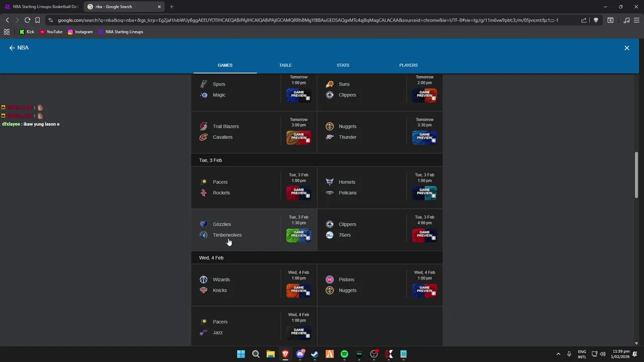Click the Wizards team logo
This screenshot has height=362, width=644.
point(204,280)
